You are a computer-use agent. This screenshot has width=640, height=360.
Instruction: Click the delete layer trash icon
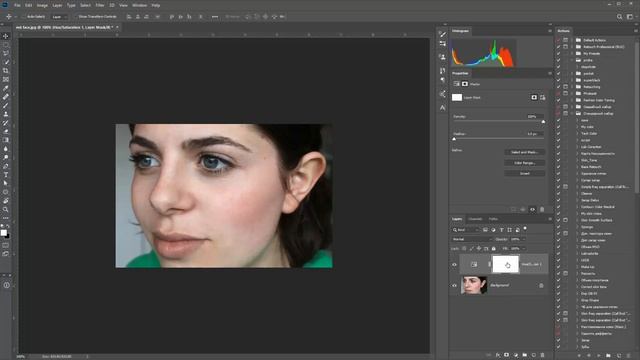pyautogui.click(x=542, y=355)
